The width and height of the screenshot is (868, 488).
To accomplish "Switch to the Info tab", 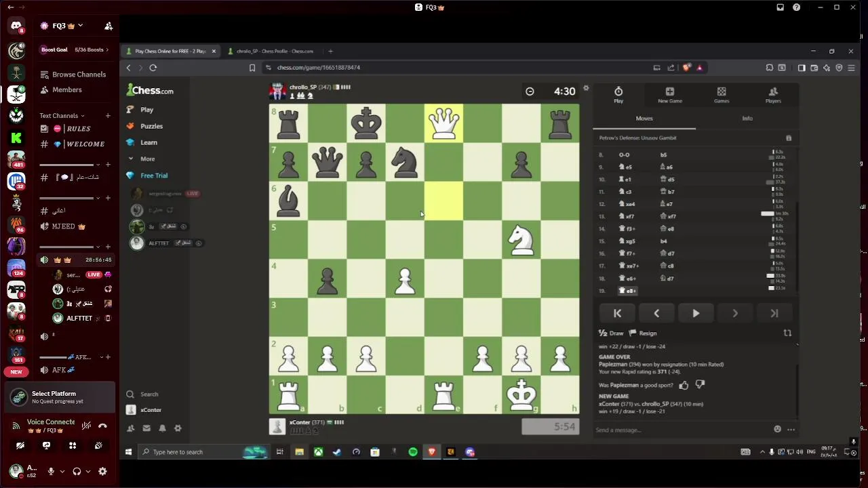I will 747,119.
